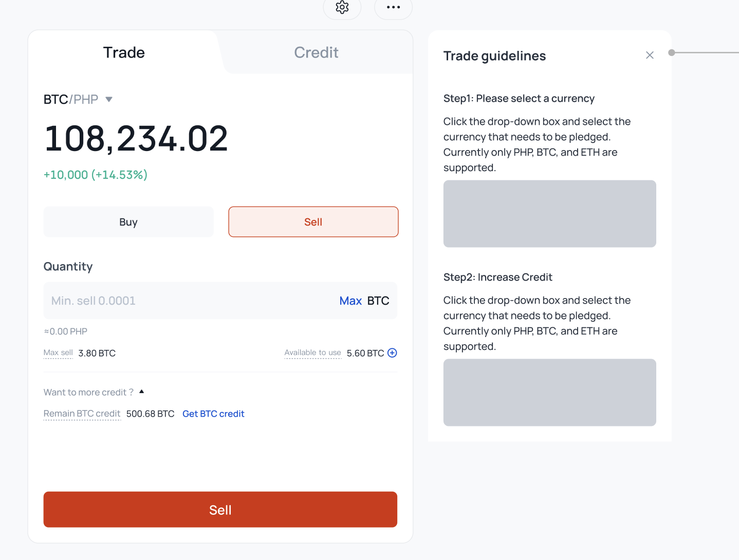This screenshot has height=560, width=739.
Task: Click the plus icon beside 5.60 BTC
Action: 392,353
